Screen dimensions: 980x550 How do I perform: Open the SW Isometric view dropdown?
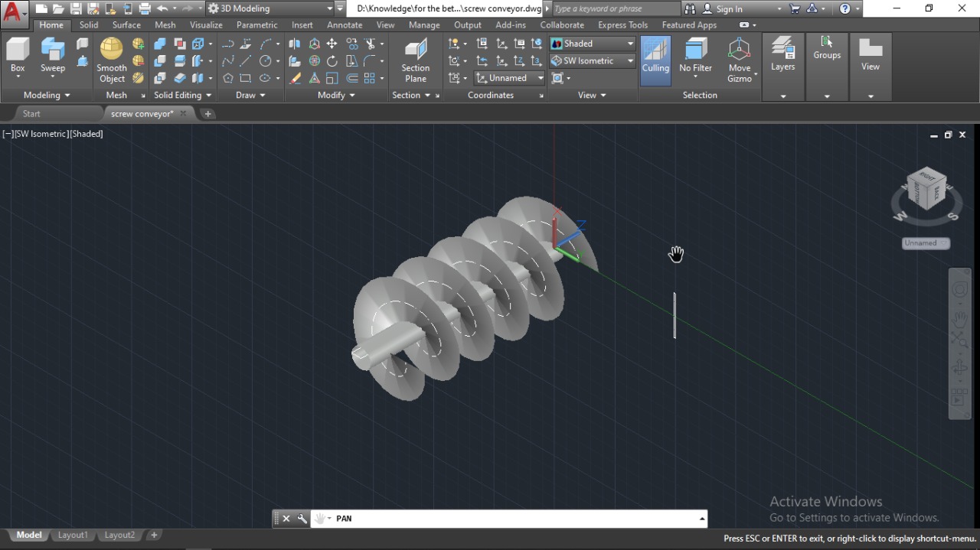pyautogui.click(x=593, y=60)
